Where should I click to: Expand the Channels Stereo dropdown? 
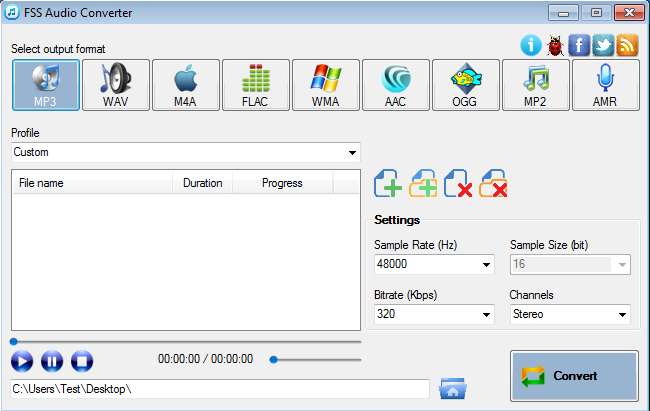[x=570, y=314]
